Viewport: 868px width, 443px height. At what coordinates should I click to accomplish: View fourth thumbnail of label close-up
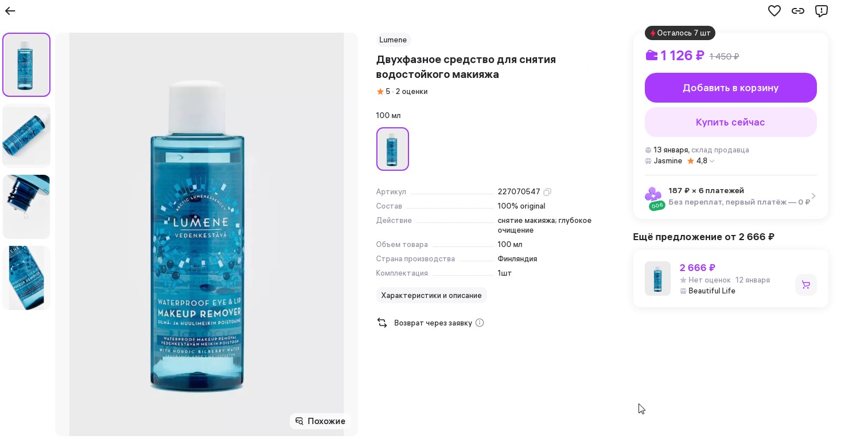[x=26, y=278]
